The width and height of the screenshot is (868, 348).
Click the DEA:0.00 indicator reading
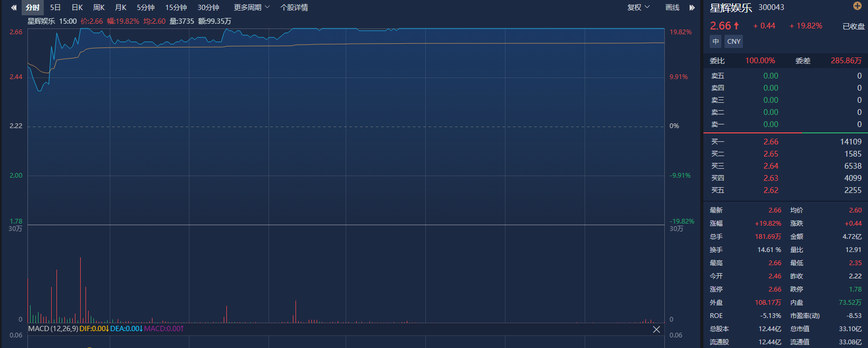click(126, 328)
